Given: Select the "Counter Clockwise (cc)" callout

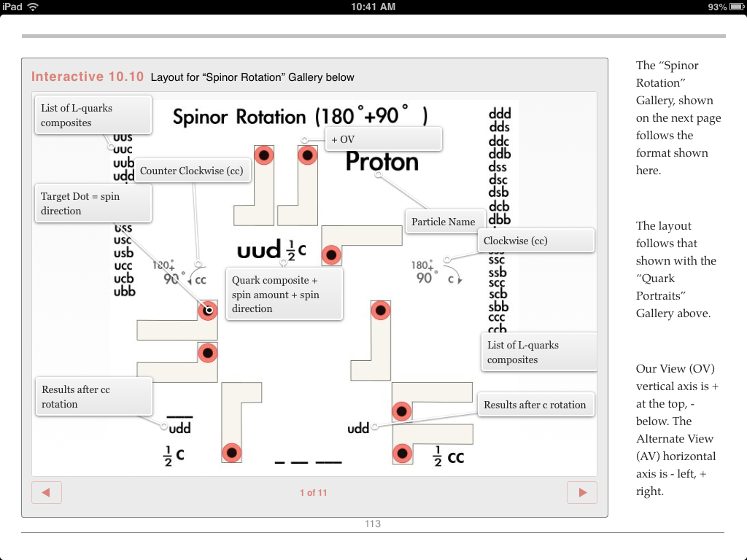Looking at the screenshot, I should [193, 171].
